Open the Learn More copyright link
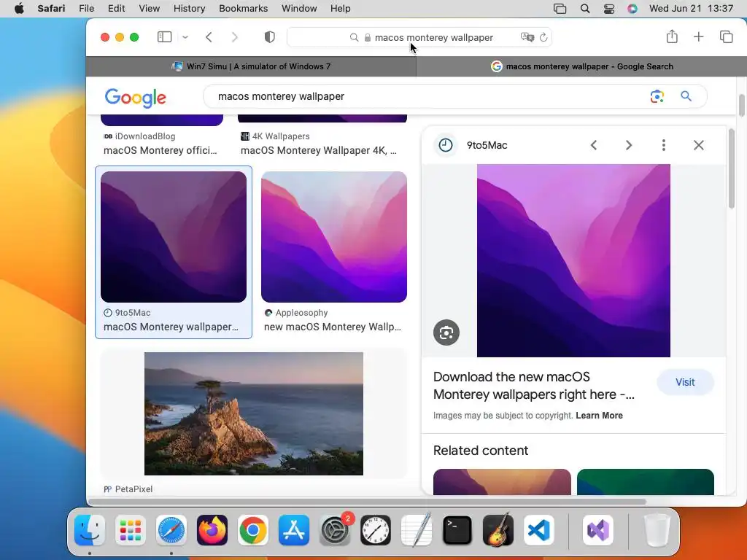The image size is (747, 560). coord(599,415)
